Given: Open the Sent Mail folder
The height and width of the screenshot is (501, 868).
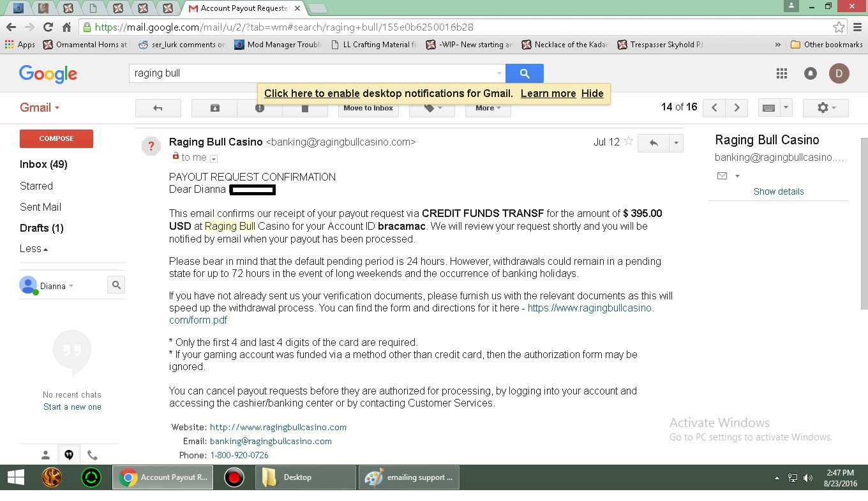Looking at the screenshot, I should coord(40,207).
